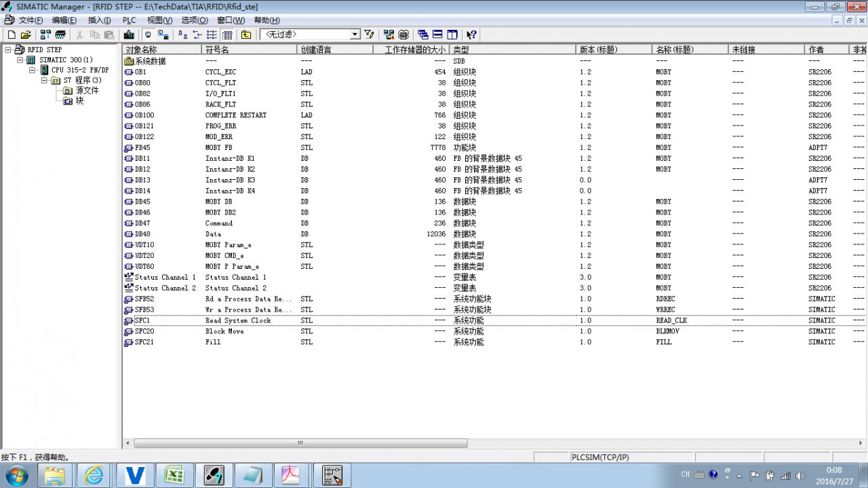Sort by the 作者 column header
Viewport: 868px width, 488px height.
click(x=826, y=50)
